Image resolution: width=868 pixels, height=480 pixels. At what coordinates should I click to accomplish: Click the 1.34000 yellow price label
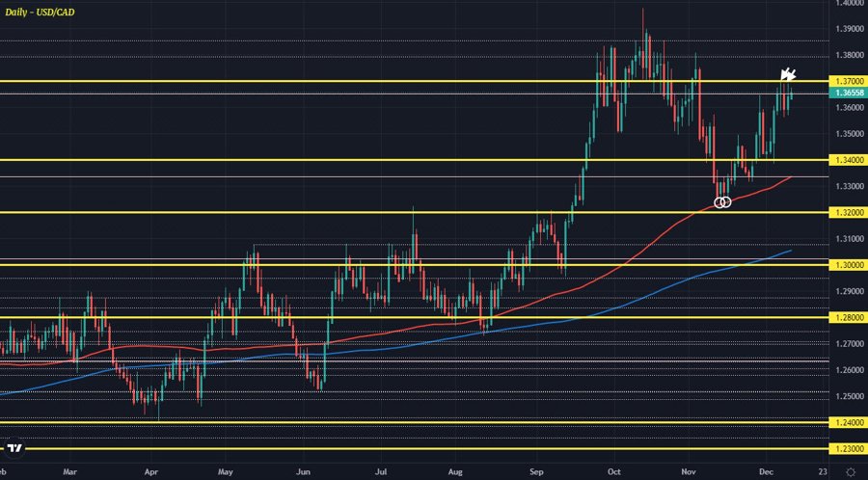[x=849, y=160]
